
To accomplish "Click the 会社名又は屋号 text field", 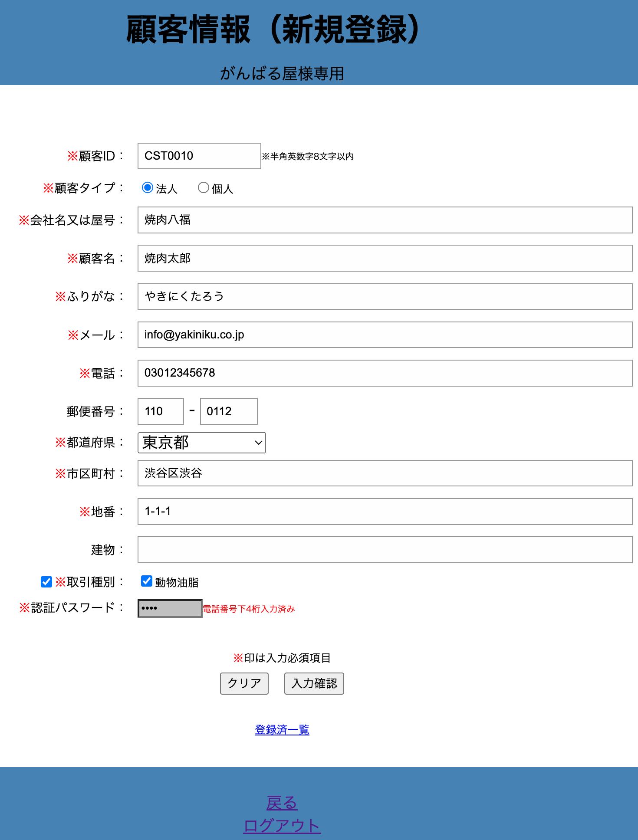I will click(x=385, y=220).
